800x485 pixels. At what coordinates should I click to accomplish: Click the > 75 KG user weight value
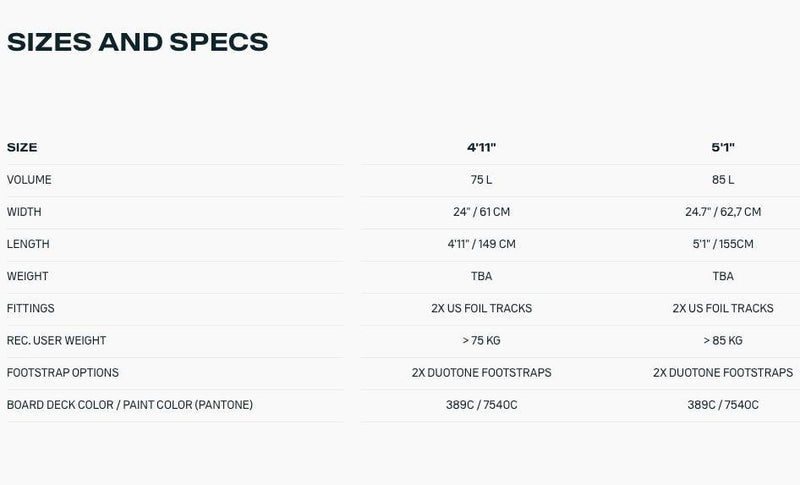(x=481, y=340)
